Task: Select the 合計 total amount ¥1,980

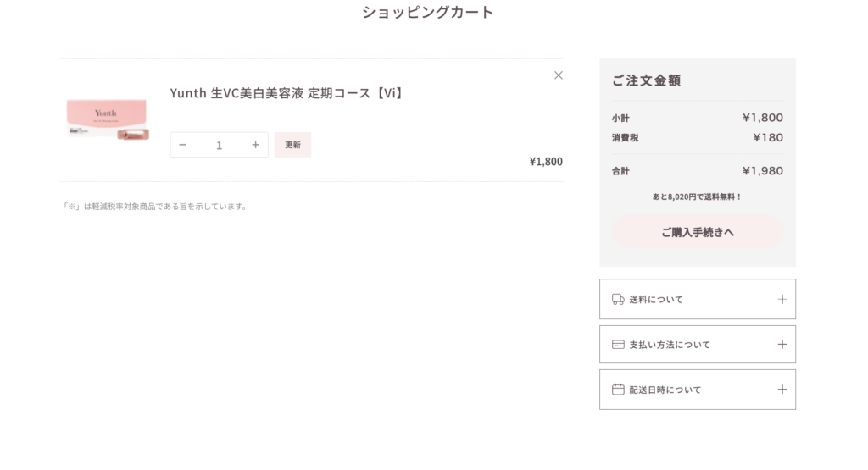Action: [762, 171]
